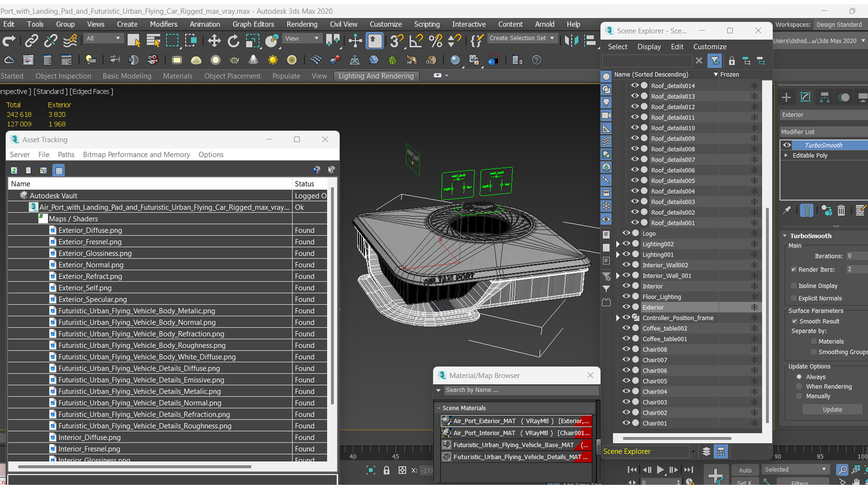Open the Rendering menu
868x488 pixels.
pos(302,24)
